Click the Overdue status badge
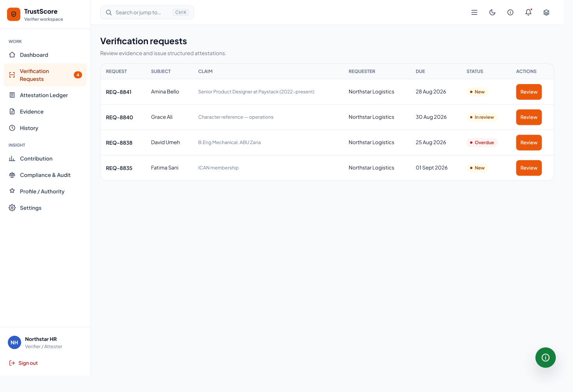This screenshot has width=573, height=392. [482, 143]
